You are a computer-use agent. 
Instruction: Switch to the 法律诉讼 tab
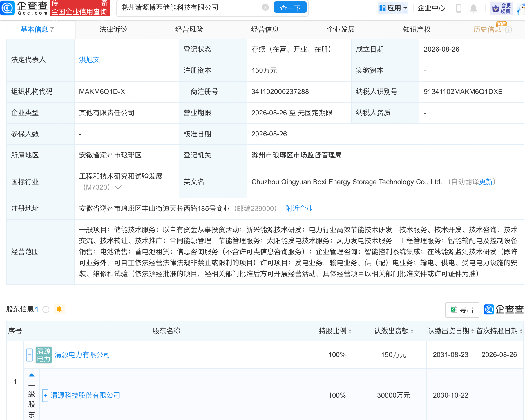pyautogui.click(x=113, y=30)
